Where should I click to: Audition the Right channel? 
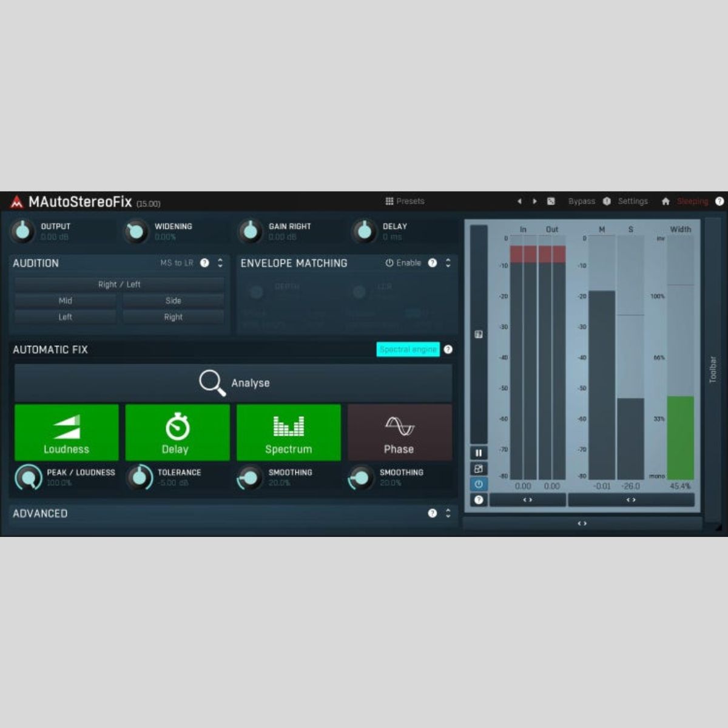tap(174, 317)
